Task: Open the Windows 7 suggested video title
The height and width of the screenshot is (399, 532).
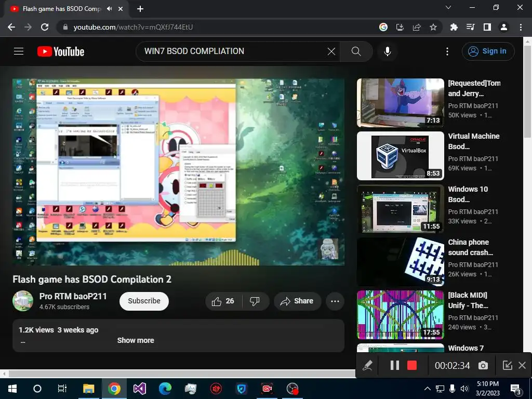Action: (x=466, y=348)
